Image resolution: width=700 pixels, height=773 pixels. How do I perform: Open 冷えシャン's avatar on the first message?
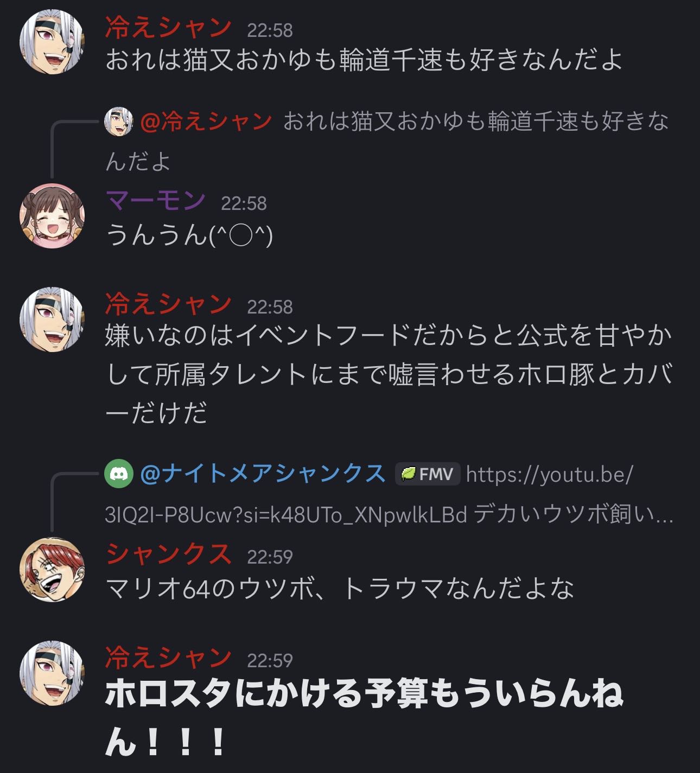(x=52, y=41)
